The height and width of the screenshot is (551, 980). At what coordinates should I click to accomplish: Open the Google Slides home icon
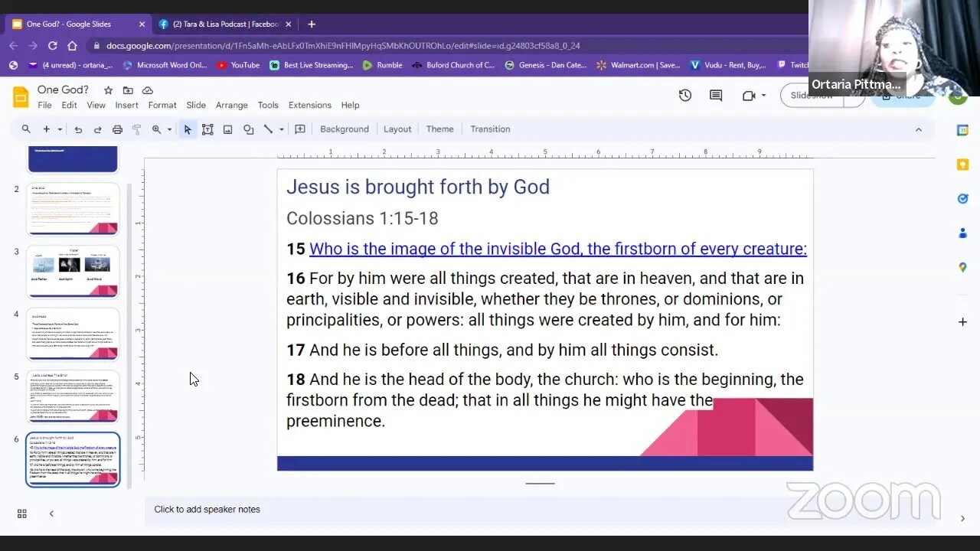(21, 97)
